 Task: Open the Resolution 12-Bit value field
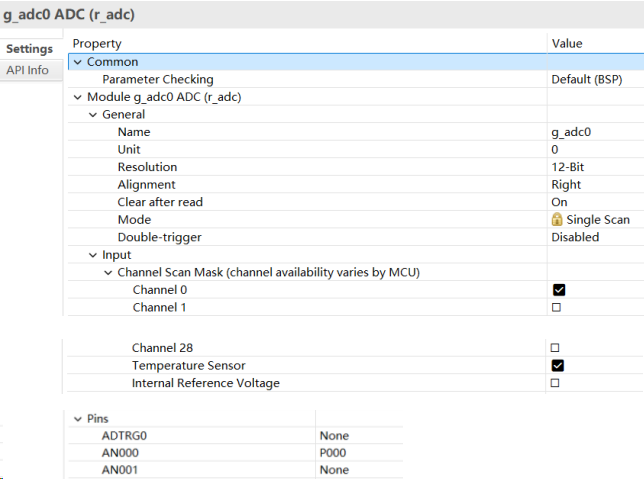(568, 167)
